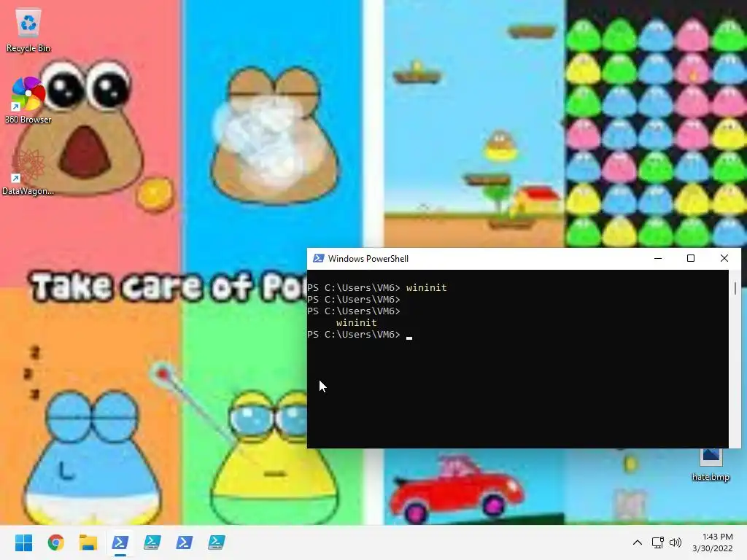Click the 'Windows PowerShell' title text
This screenshot has width=747, height=560.
(368, 259)
